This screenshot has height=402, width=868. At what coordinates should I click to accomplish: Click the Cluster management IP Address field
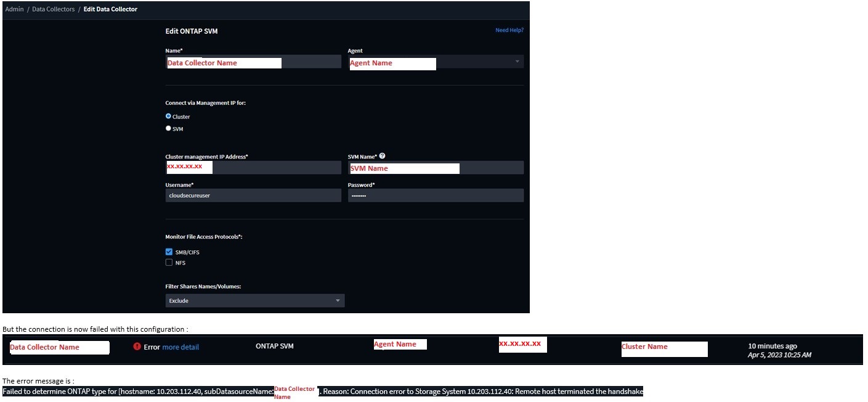pyautogui.click(x=253, y=168)
